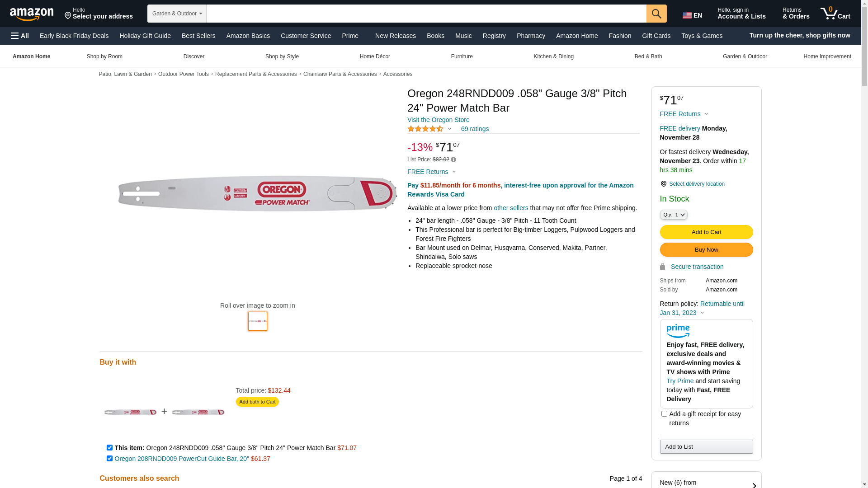Expand the Add to List dropdown
Image resolution: width=868 pixels, height=488 pixels.
pyautogui.click(x=706, y=447)
